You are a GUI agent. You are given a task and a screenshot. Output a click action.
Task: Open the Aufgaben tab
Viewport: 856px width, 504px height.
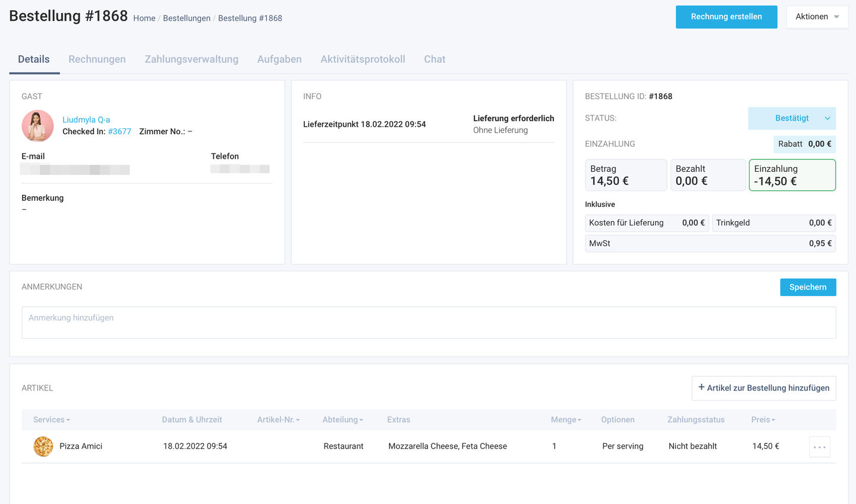point(279,59)
